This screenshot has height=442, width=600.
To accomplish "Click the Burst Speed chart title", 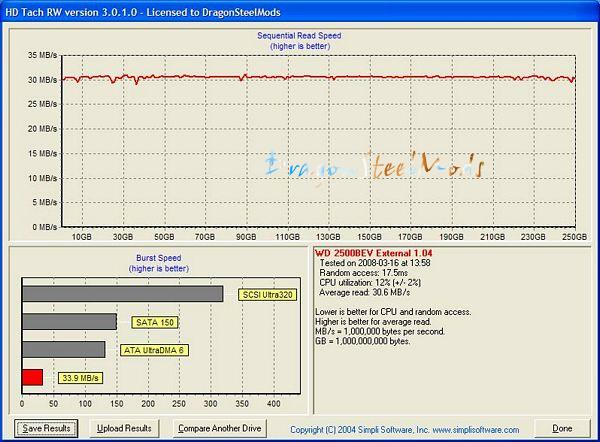I will 157,257.
